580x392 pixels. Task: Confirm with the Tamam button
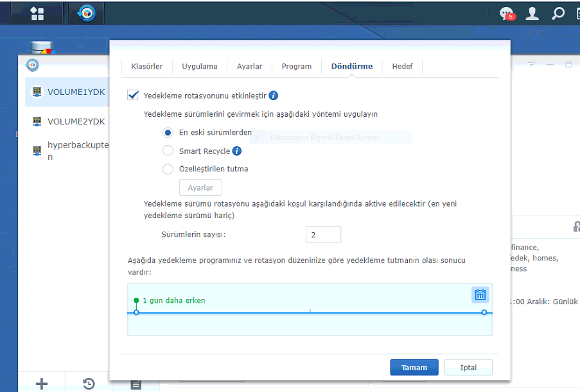414,368
